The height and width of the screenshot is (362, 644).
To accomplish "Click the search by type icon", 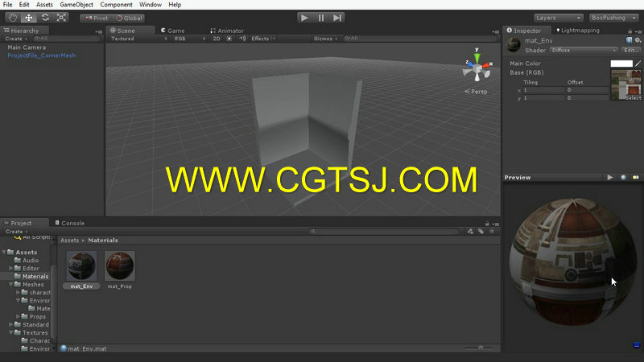I will [x=470, y=232].
